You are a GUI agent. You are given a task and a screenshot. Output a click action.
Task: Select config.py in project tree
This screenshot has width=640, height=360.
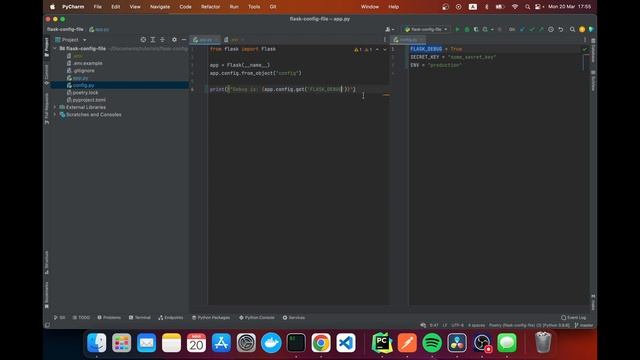[80, 85]
